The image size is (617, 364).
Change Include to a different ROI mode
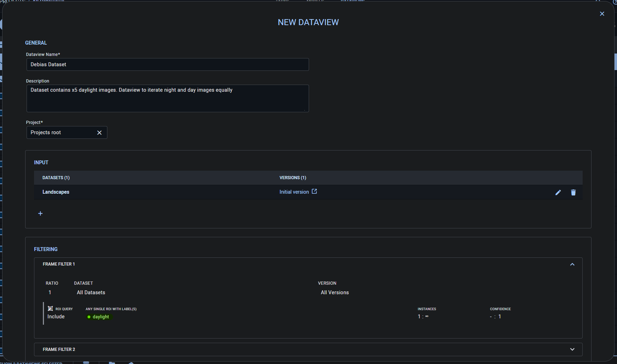[x=56, y=316]
